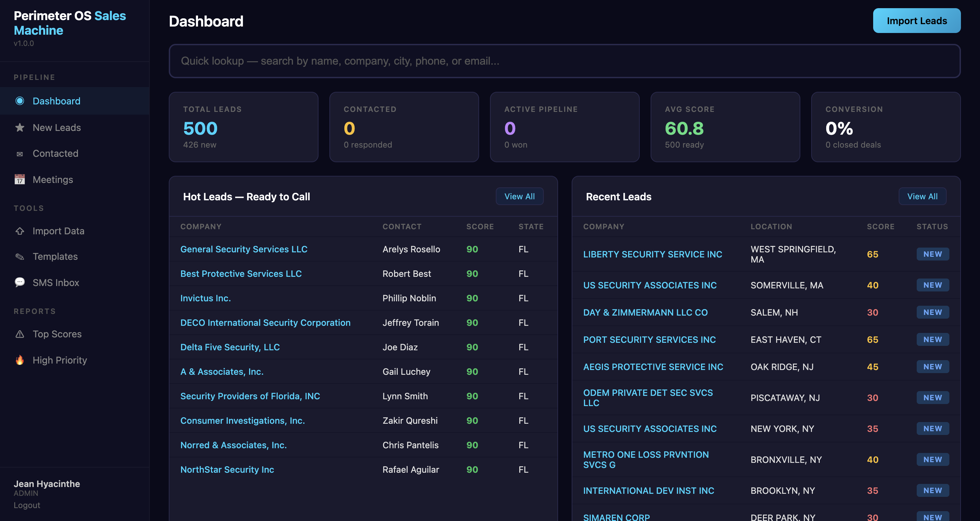Screen dimensions: 980x521
Task: Open Invictus Inc. lead
Action: tap(206, 298)
